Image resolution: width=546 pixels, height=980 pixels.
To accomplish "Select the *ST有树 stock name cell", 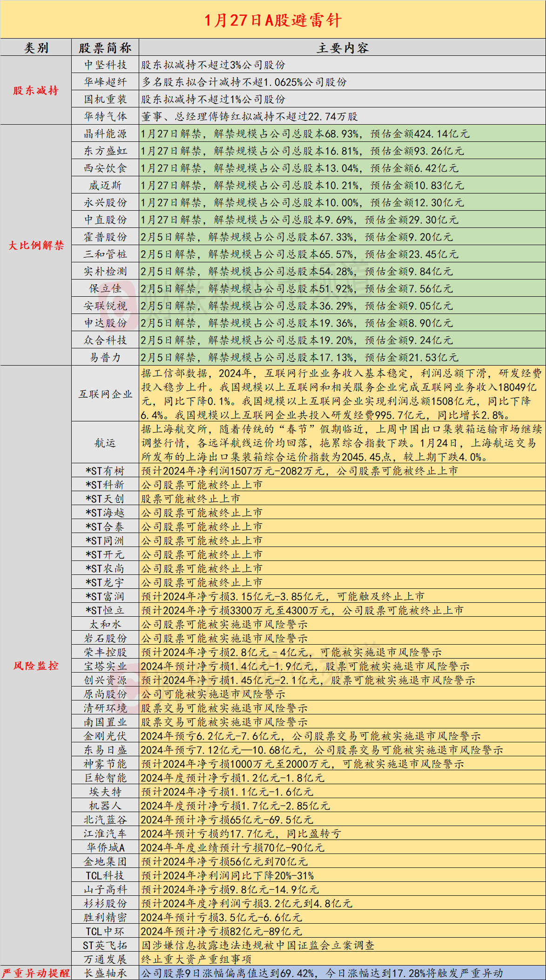I will (105, 471).
